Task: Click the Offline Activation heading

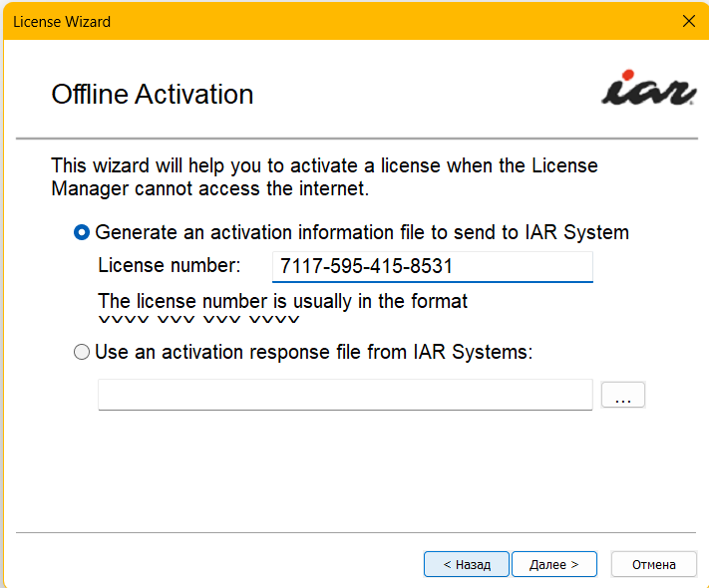Action: (153, 94)
